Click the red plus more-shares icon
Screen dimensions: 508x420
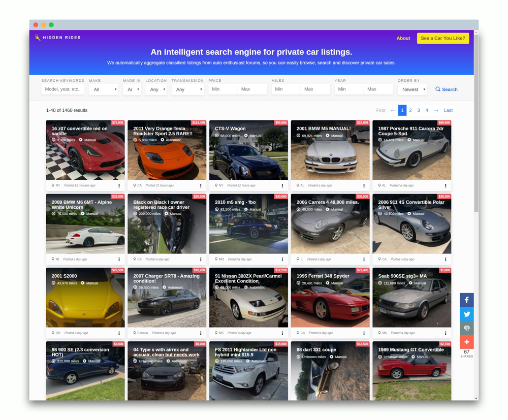(x=466, y=342)
